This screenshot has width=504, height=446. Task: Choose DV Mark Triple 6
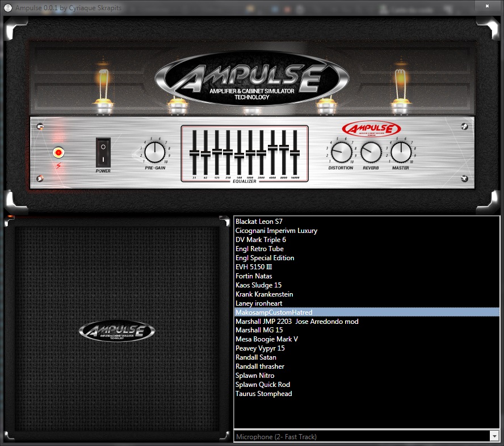[367, 240]
